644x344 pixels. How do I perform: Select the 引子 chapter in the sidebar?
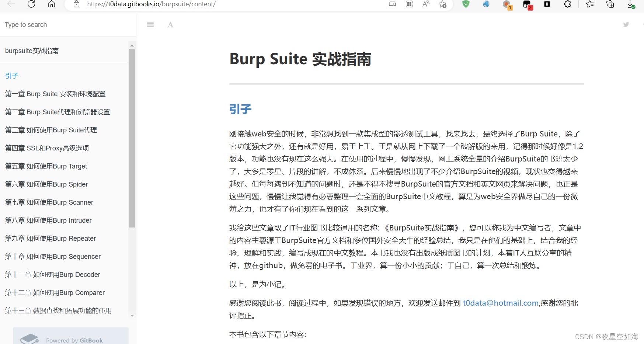pyautogui.click(x=11, y=76)
